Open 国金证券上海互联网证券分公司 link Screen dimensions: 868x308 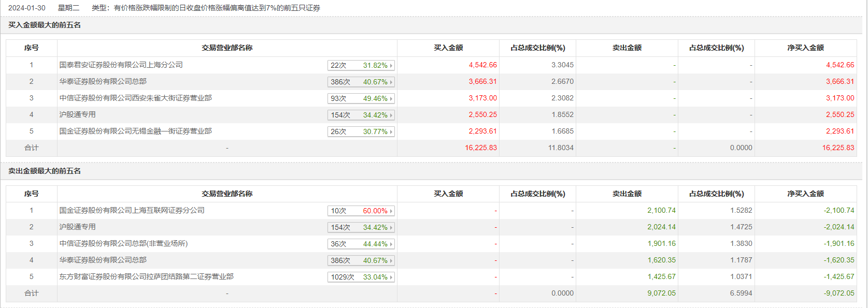[x=132, y=210]
